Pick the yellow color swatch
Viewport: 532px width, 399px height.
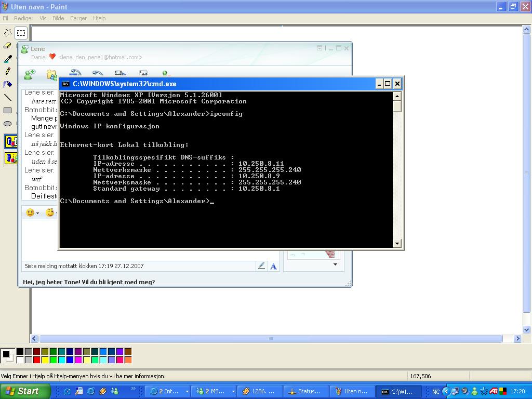click(x=45, y=360)
